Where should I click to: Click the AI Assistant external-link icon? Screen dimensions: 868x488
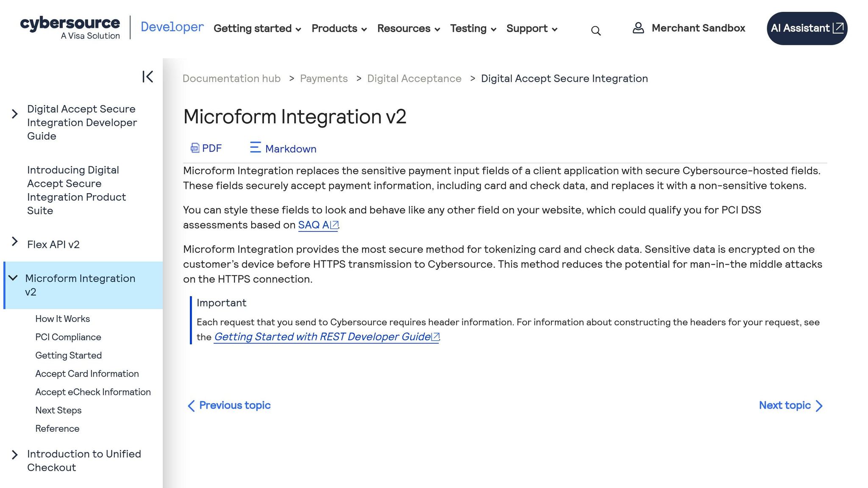[838, 28]
